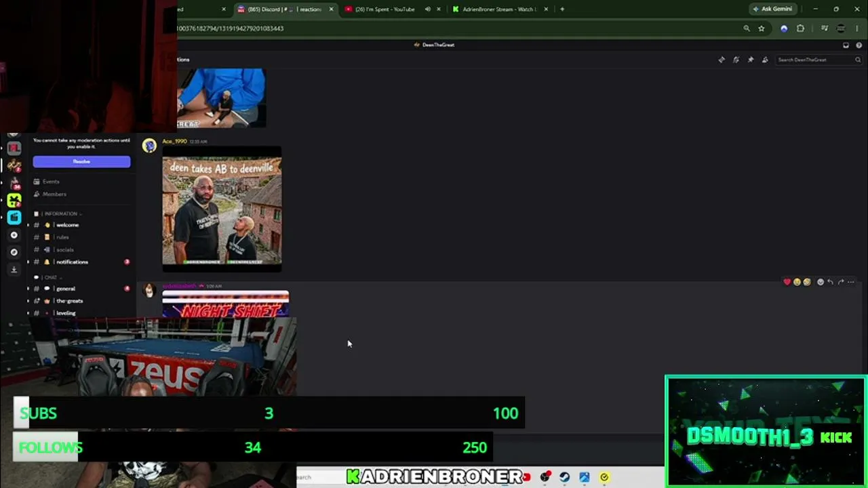Click the zoom magnifier icon in the address bar
The height and width of the screenshot is (488, 868).
click(747, 28)
